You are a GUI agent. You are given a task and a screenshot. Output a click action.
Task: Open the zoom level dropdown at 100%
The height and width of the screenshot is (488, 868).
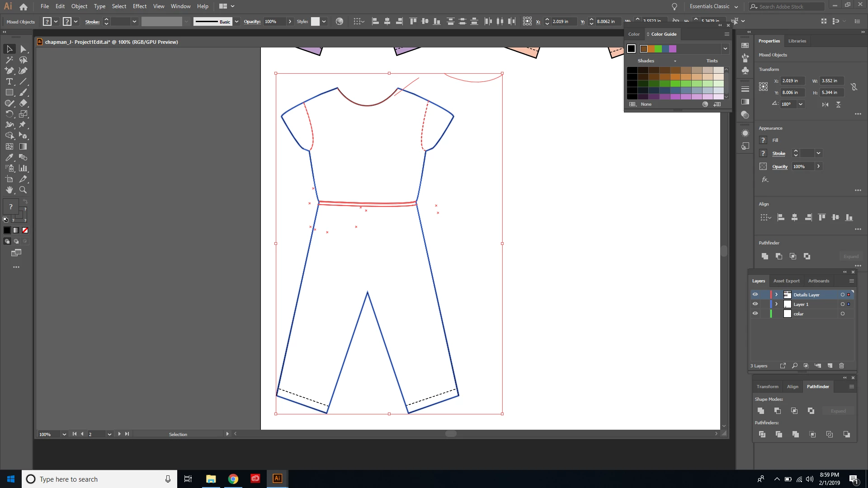[x=64, y=434]
